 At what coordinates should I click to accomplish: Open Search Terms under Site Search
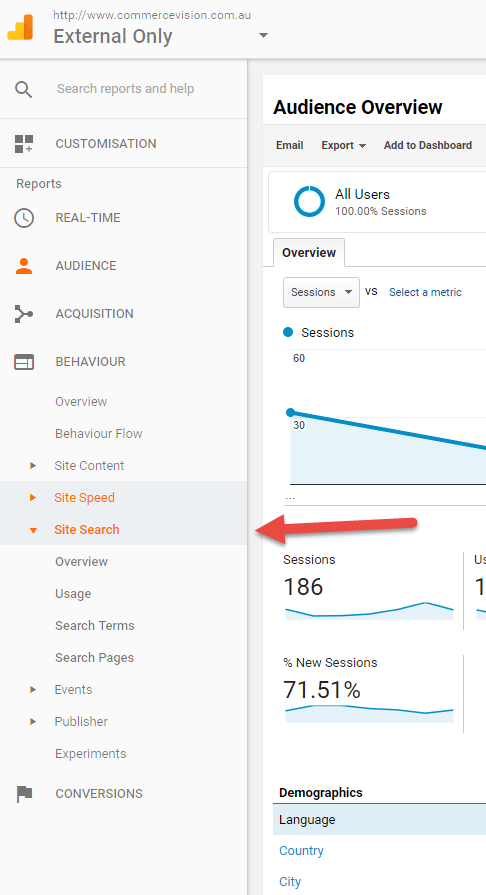95,626
